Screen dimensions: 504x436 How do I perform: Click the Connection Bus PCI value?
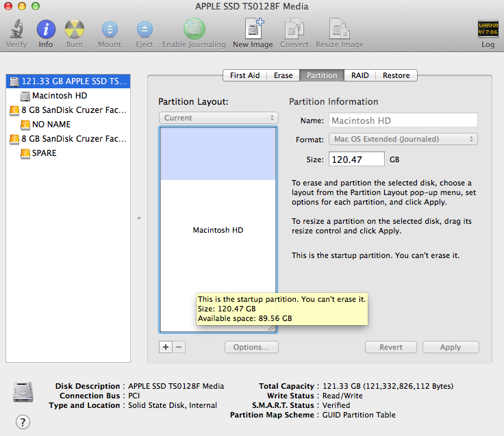click(x=134, y=396)
